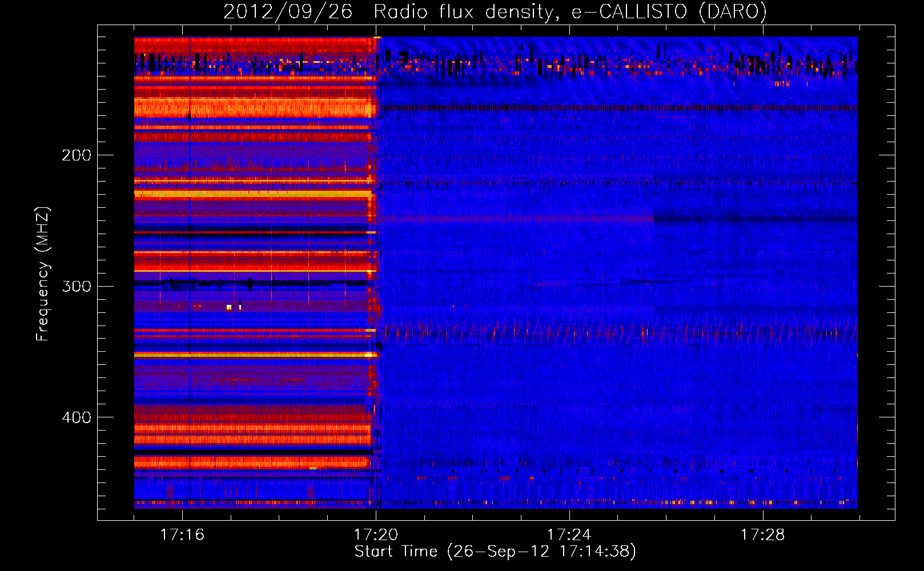Viewport: 924px width, 571px height.
Task: Click the 17:28 time tick label
Action: [x=762, y=534]
